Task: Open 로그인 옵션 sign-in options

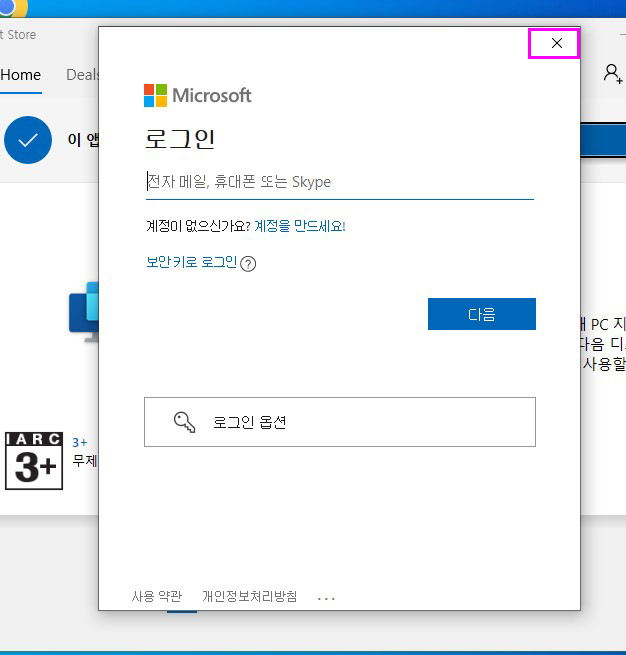Action: pyautogui.click(x=340, y=422)
